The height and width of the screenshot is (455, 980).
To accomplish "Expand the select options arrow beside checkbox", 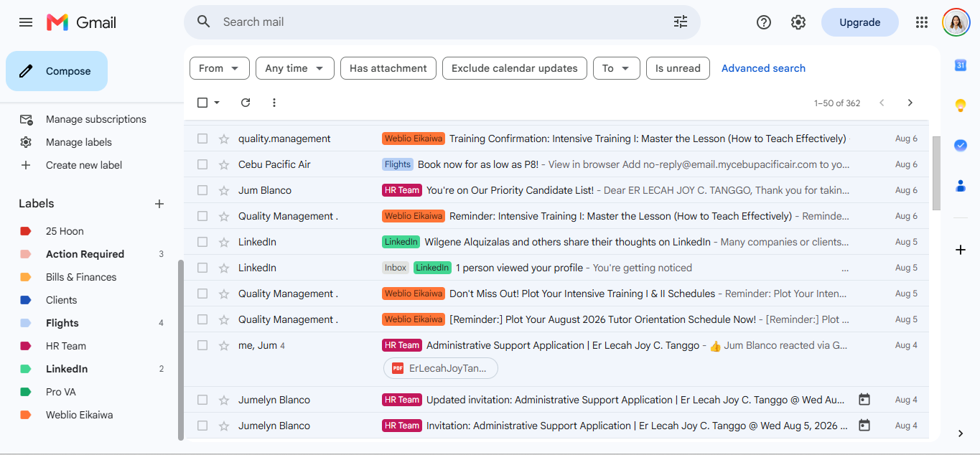I will [x=217, y=103].
